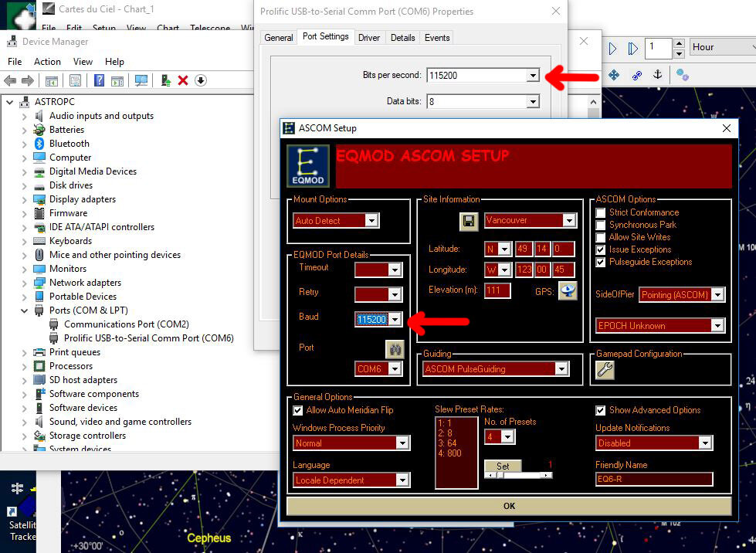
Task: Click the step-count up spinner in Cartes du Ciel
Action: coord(679,43)
